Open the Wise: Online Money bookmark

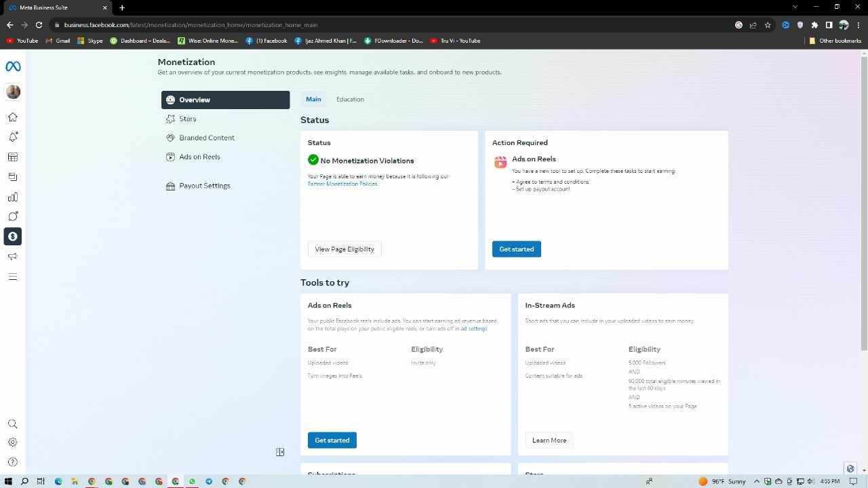pos(208,41)
